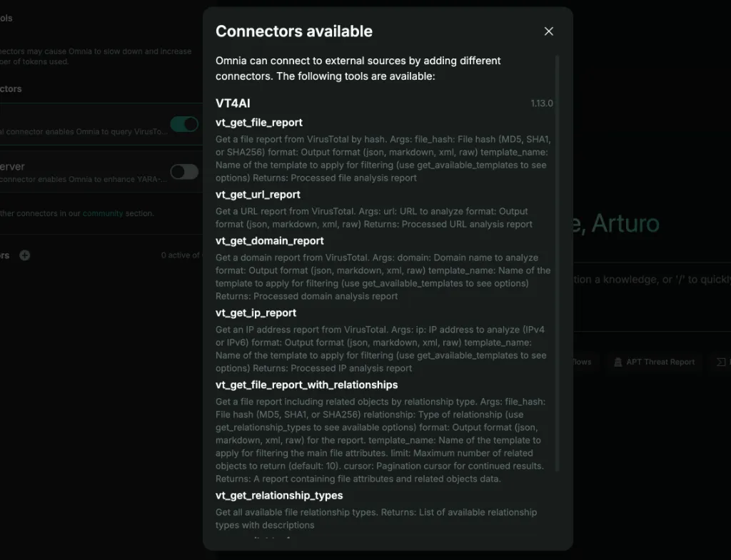Select the vt_get_url_report tool heading
The height and width of the screenshot is (560, 731).
click(258, 195)
